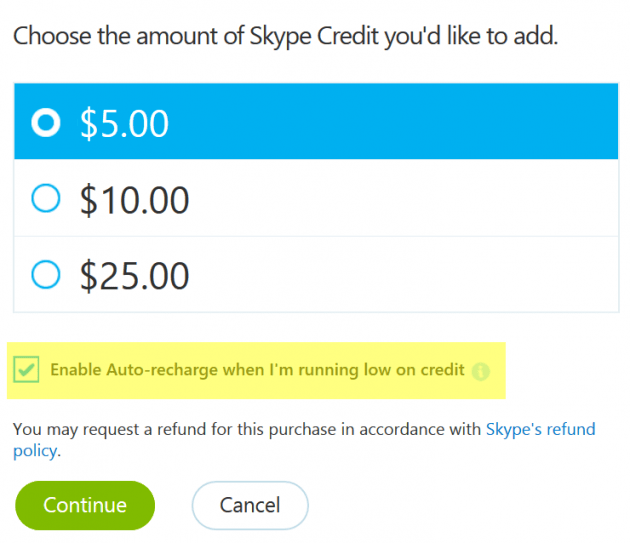Open the Skype's refund link text
This screenshot has width=630, height=543.
[x=541, y=429]
